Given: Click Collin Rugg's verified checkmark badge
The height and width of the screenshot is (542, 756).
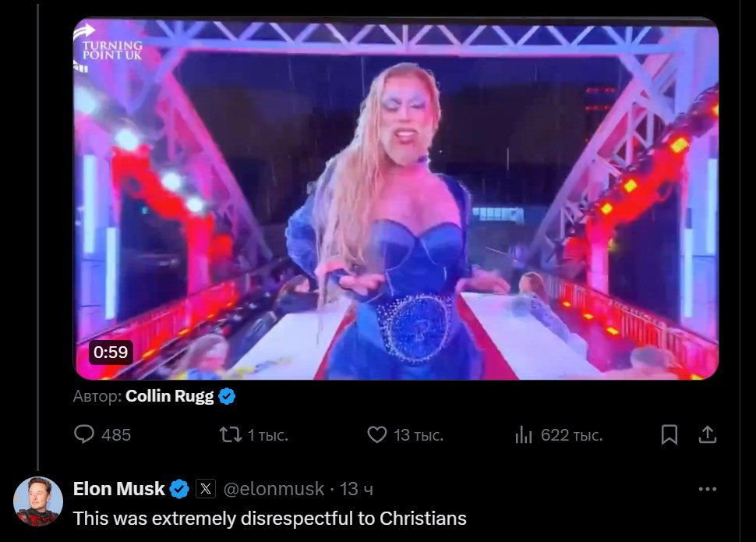Looking at the screenshot, I should coord(227,396).
